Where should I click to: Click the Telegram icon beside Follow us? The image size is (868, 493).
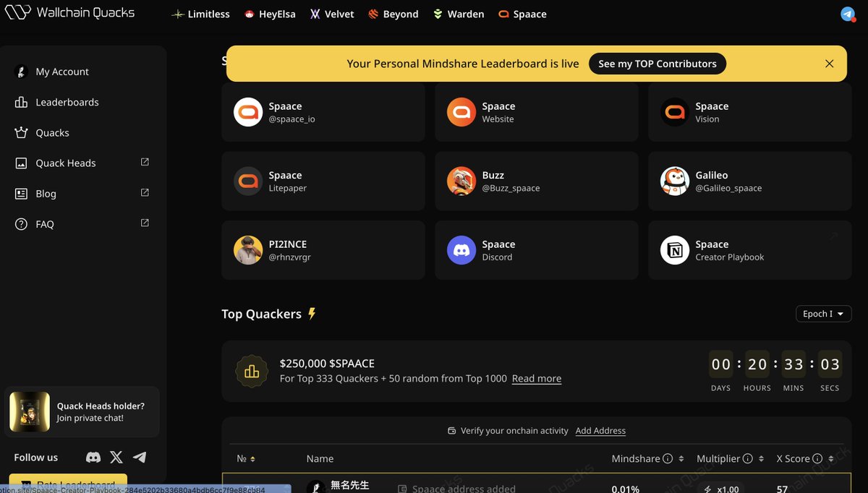click(x=140, y=457)
